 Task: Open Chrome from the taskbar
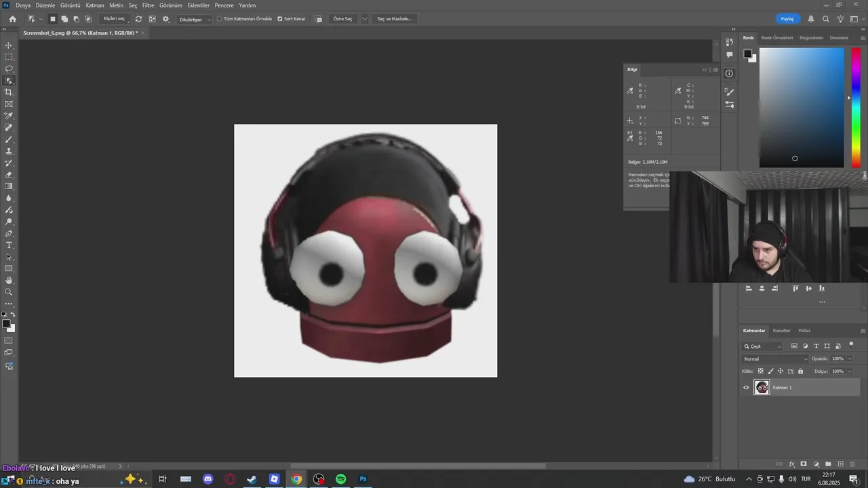pos(296,479)
